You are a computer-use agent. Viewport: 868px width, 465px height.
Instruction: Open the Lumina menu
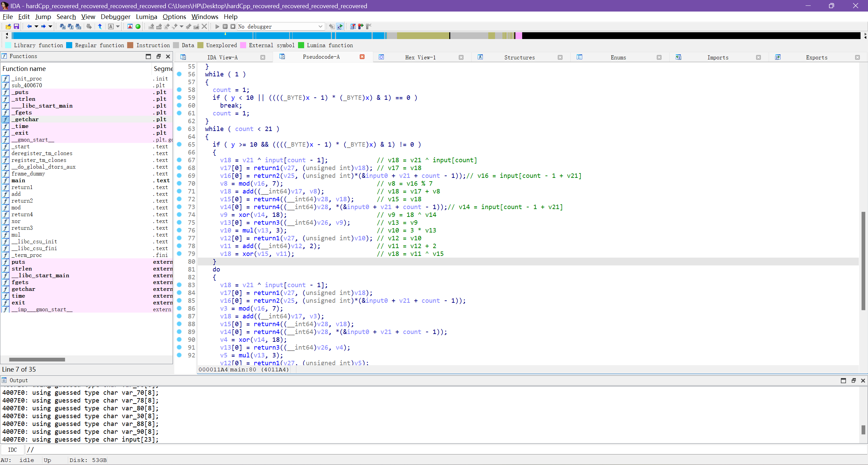146,17
